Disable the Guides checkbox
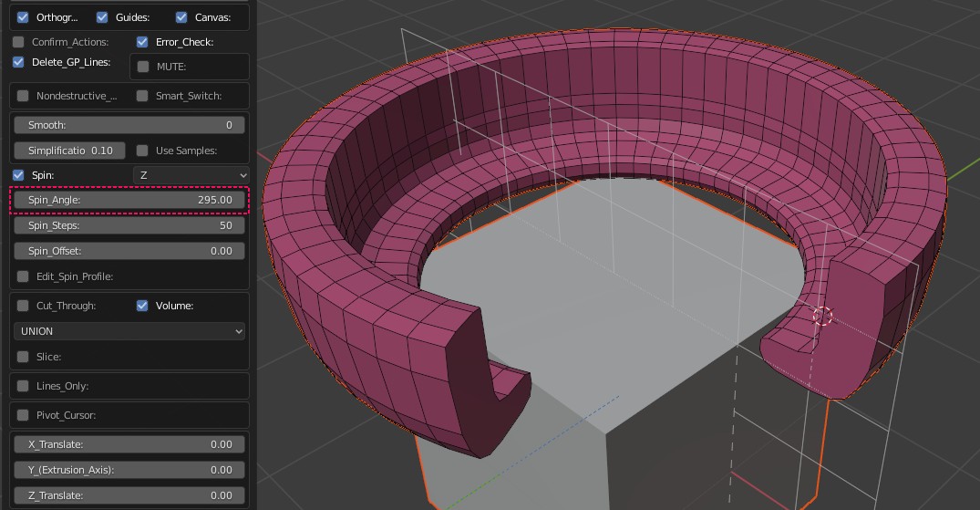 (102, 17)
